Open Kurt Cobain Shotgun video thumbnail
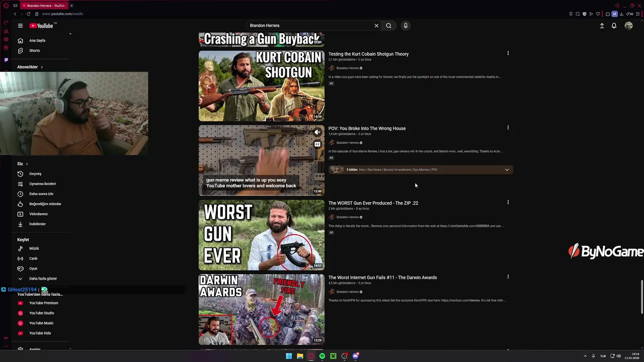644x362 pixels. 262,86
